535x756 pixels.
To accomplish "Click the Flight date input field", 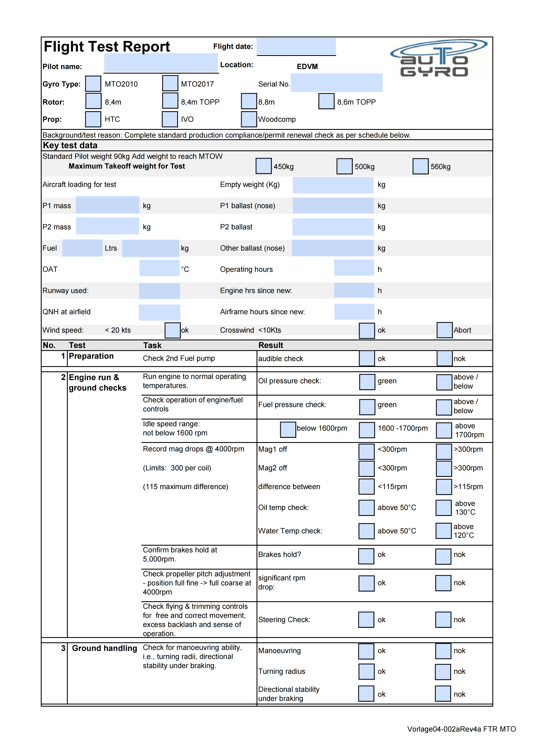I will pos(296,46).
